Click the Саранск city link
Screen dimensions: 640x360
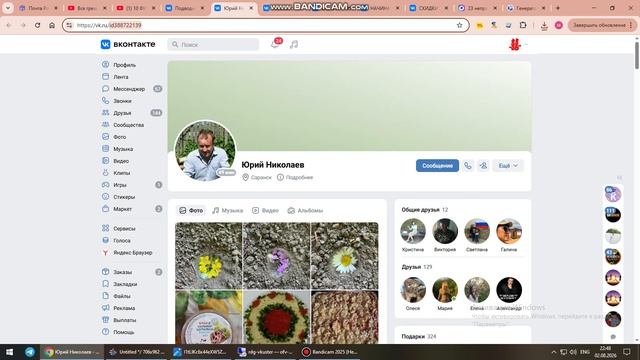257,178
